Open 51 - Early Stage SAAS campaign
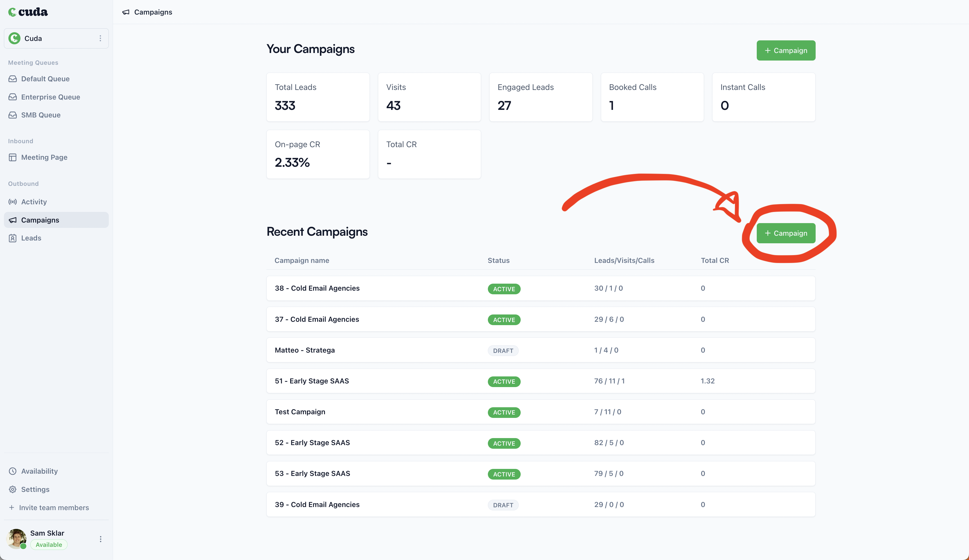The image size is (969, 560). click(x=541, y=381)
